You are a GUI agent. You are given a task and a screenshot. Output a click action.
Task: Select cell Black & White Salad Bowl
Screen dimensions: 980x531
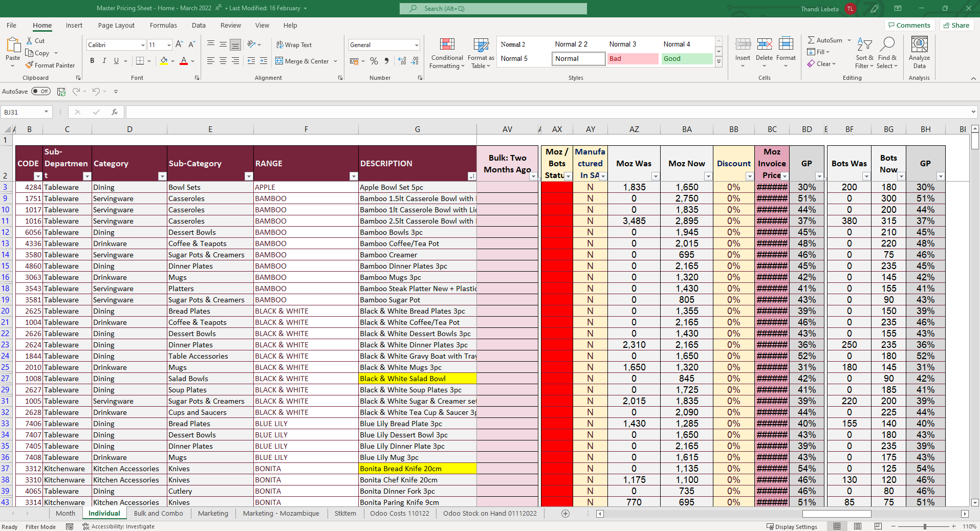(x=417, y=379)
